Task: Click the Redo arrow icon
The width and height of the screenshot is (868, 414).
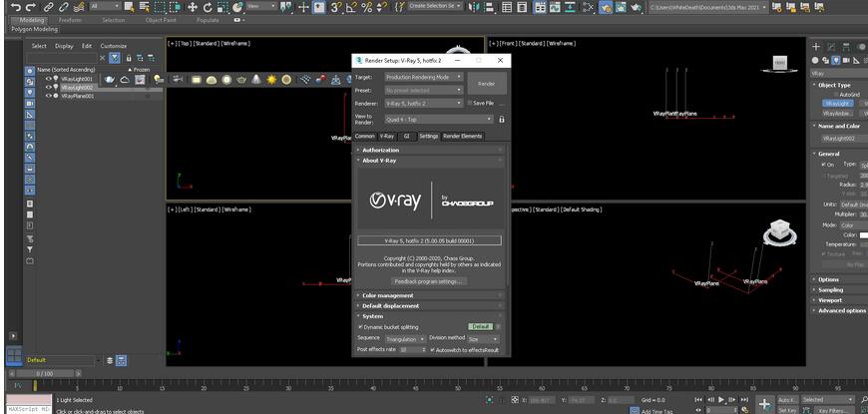Action: click(31, 7)
